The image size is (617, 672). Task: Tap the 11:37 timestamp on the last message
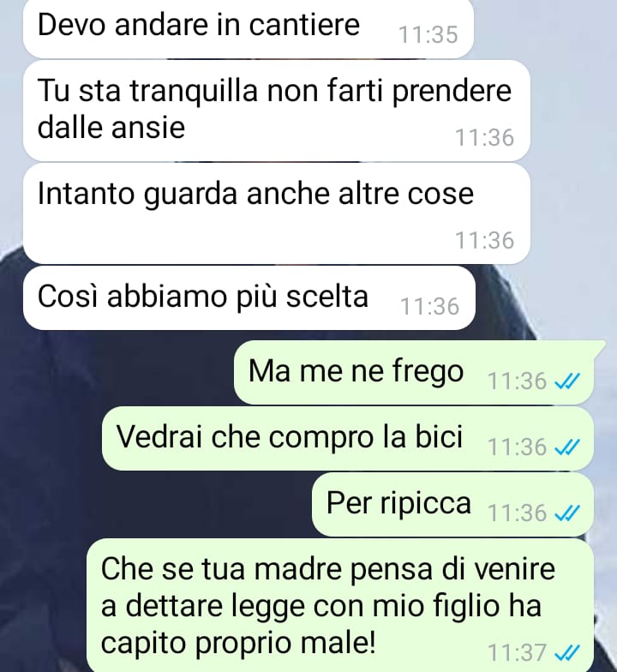point(518,653)
